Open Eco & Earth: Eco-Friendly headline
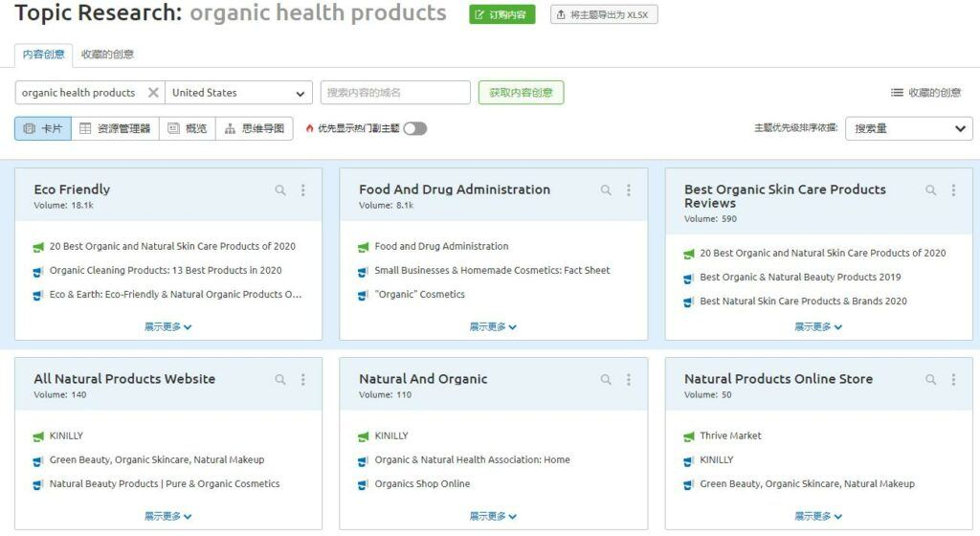This screenshot has width=980, height=536. (x=175, y=295)
